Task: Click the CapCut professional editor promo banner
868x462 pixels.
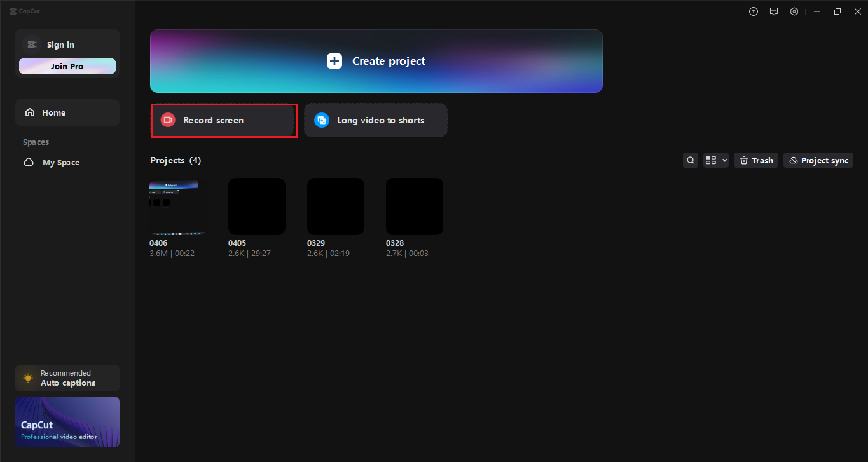Action: [x=67, y=422]
